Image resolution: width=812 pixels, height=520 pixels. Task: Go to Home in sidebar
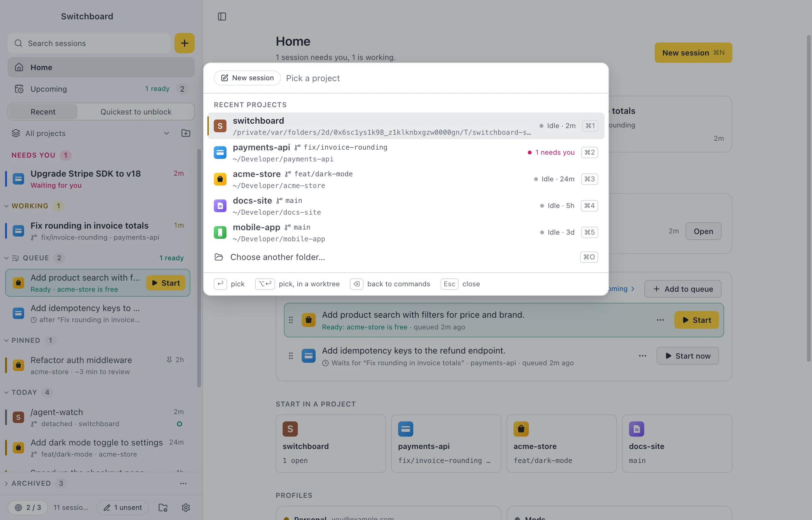(101, 67)
